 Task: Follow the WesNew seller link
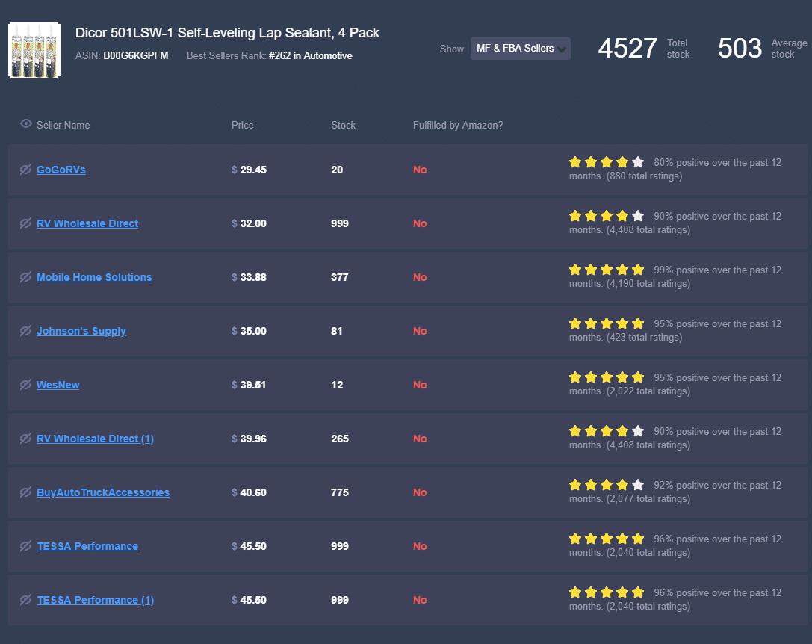click(58, 385)
